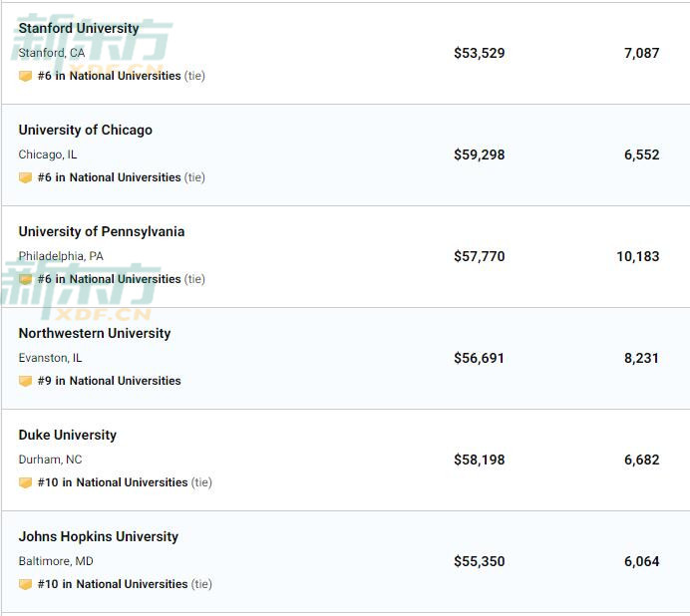Click the $59,298 tuition for Chicago

479,154
